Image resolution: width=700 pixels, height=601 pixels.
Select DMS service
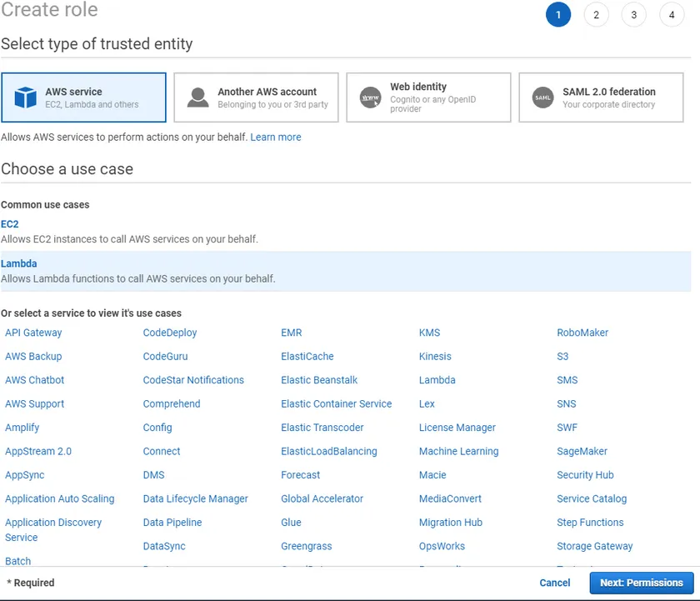coord(153,475)
